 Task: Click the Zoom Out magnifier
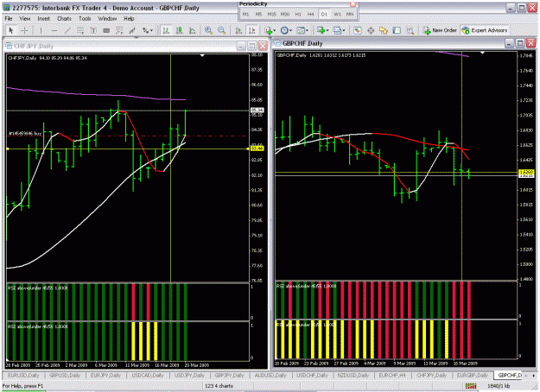221,30
